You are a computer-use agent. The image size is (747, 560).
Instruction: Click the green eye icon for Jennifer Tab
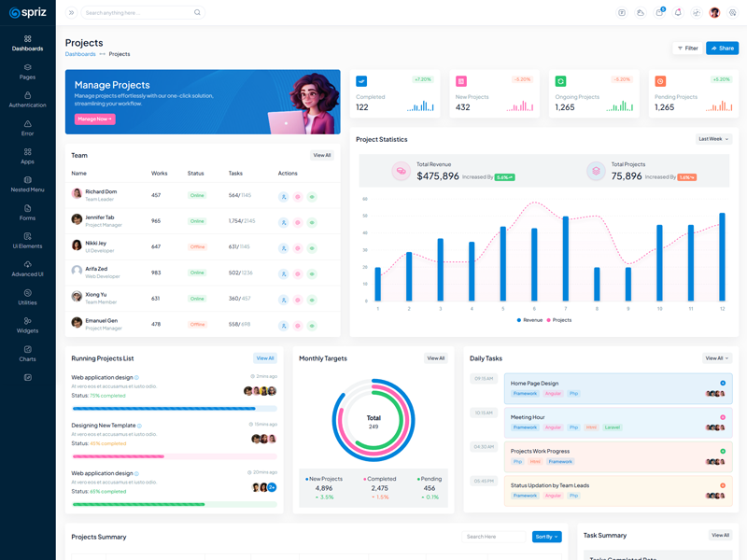pyautogui.click(x=312, y=222)
